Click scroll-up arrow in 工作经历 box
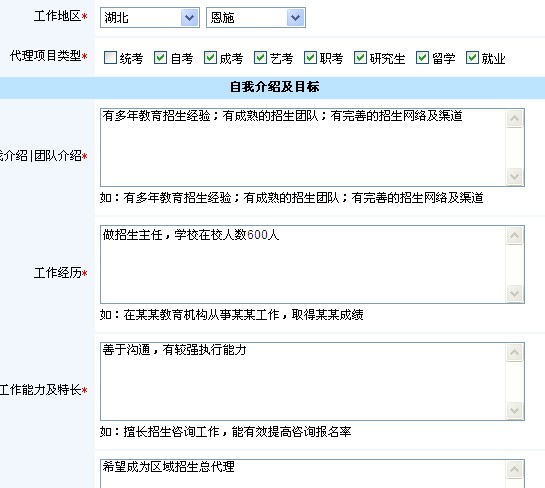 point(515,236)
